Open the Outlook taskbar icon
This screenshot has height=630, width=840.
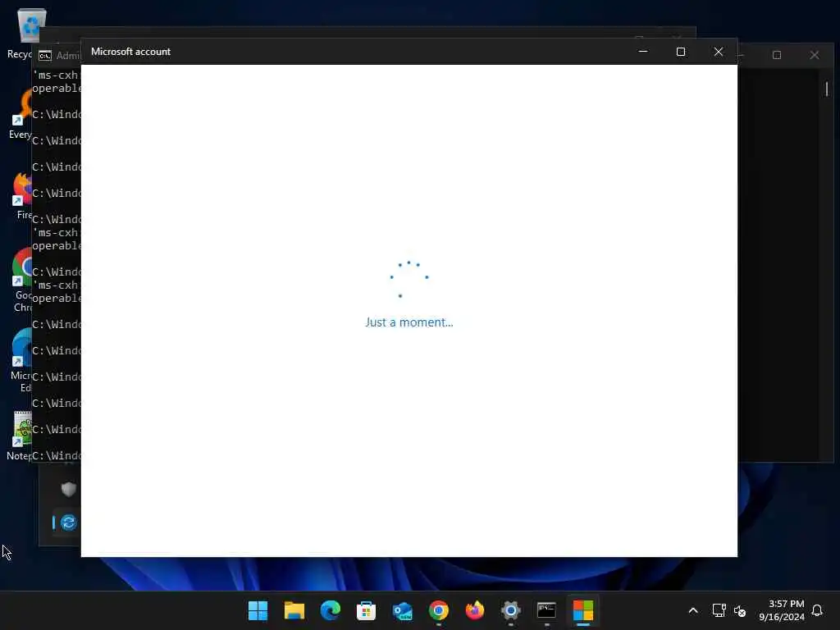coord(402,610)
